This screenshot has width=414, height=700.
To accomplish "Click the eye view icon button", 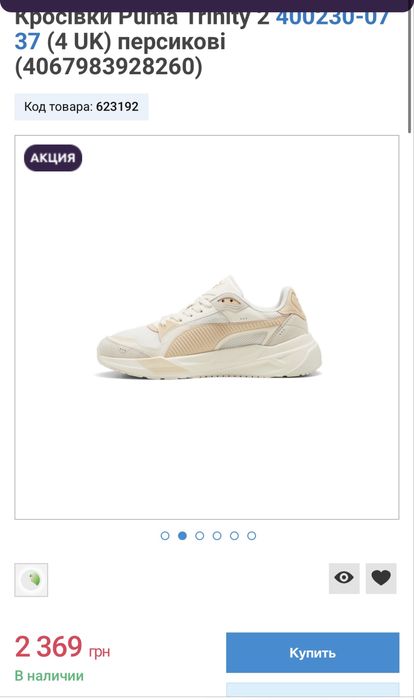I will [x=344, y=578].
